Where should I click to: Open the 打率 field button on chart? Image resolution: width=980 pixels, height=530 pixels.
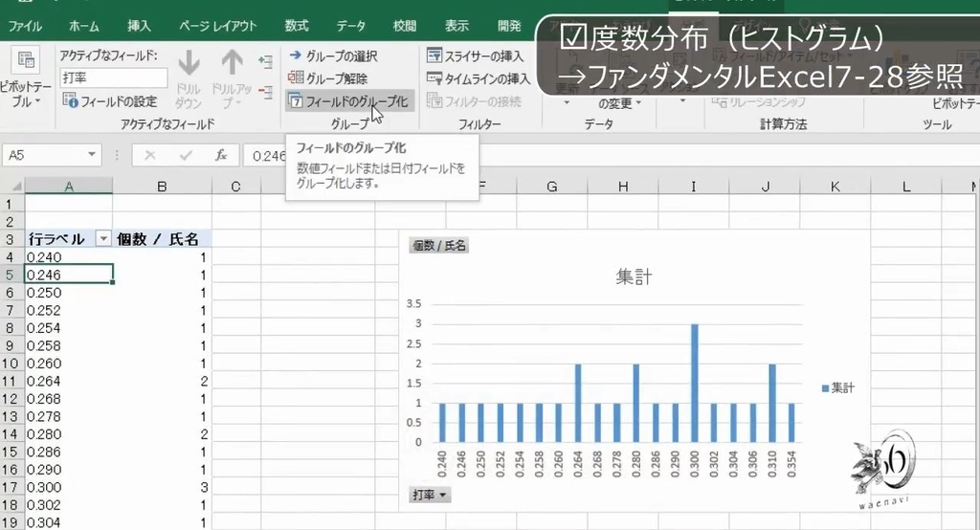(430, 495)
